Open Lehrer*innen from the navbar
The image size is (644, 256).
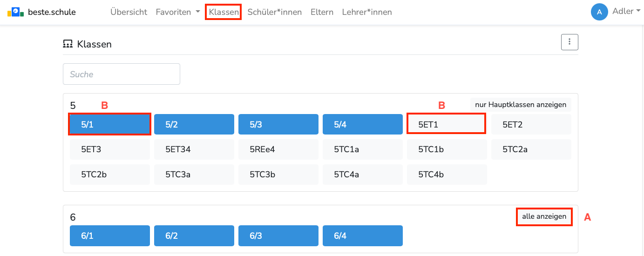367,12
